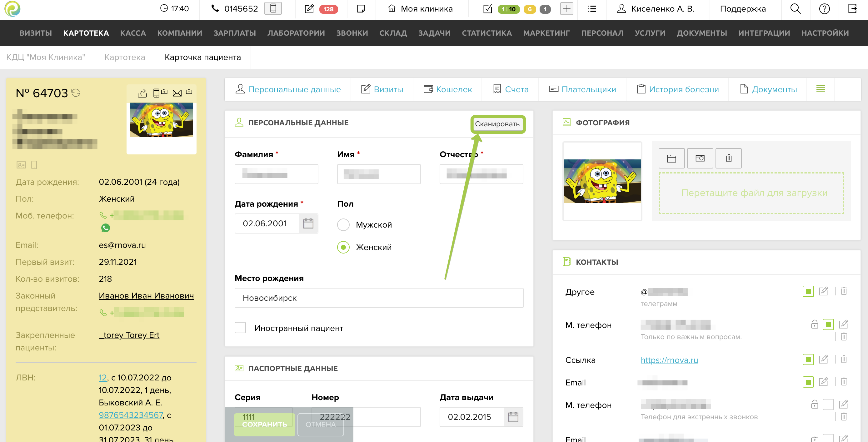Click the app logo in top-left corner
This screenshot has height=442, width=868.
pos(12,9)
